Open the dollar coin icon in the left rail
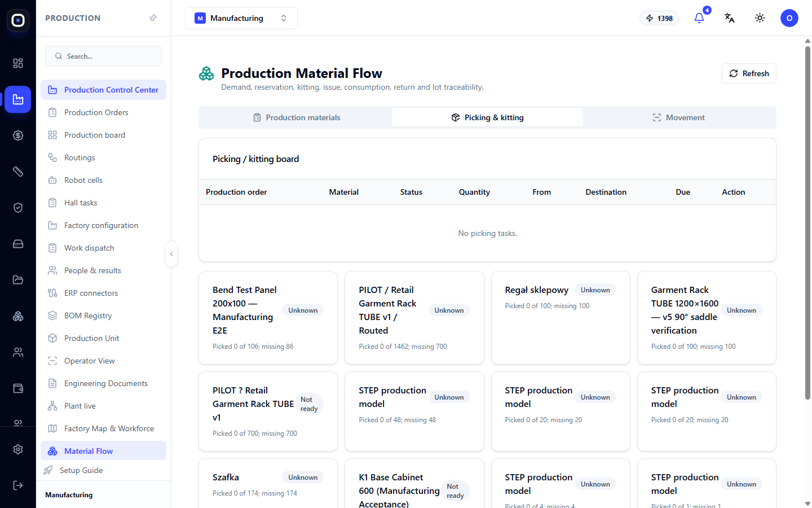Image resolution: width=812 pixels, height=508 pixels. click(18, 135)
